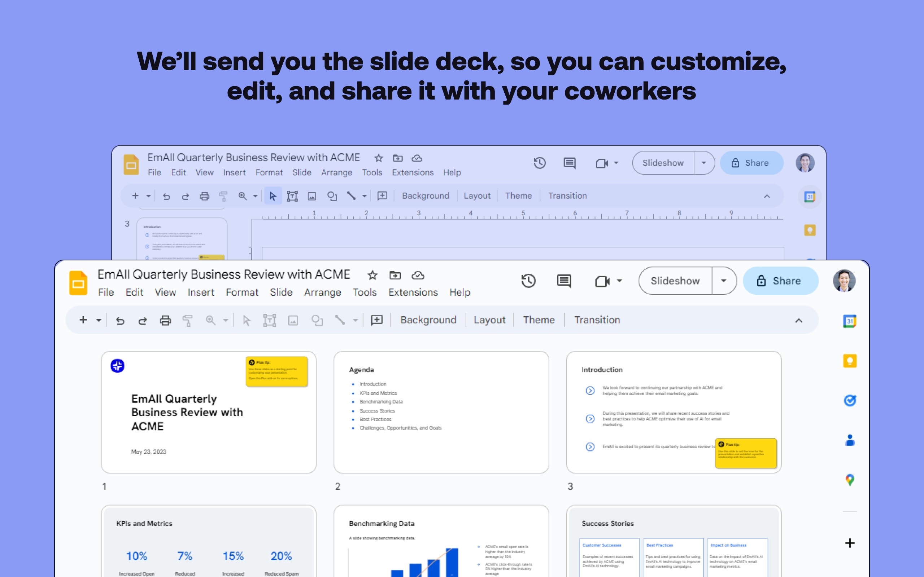Open comments panel icon in front window
The height and width of the screenshot is (577, 924).
pyautogui.click(x=563, y=281)
